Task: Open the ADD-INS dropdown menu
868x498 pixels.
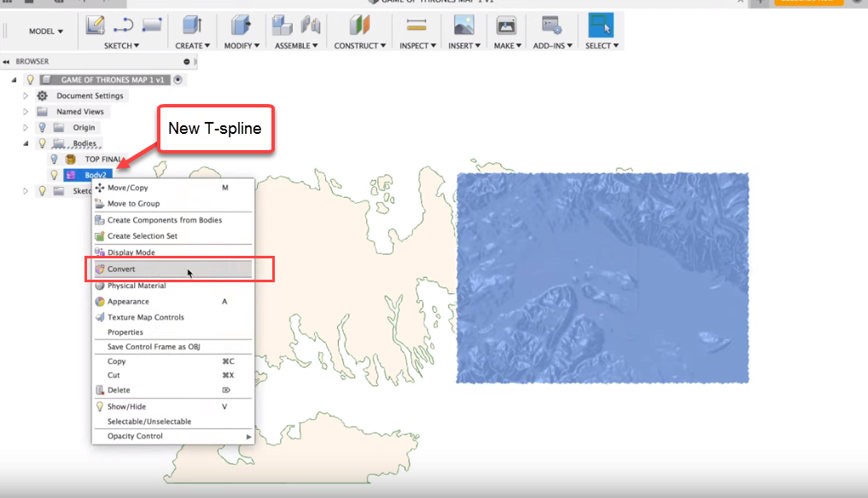Action: (552, 45)
